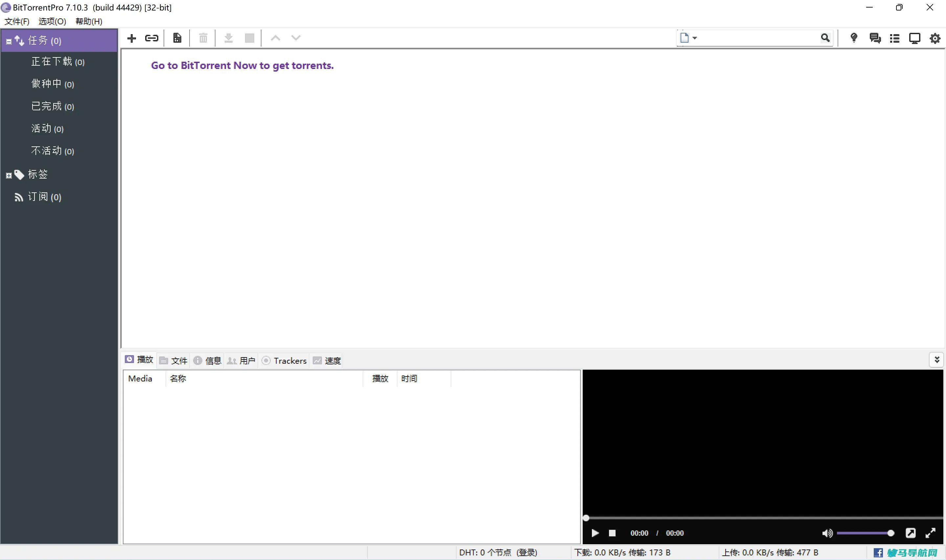Switch to the Trackers tab

(x=284, y=361)
